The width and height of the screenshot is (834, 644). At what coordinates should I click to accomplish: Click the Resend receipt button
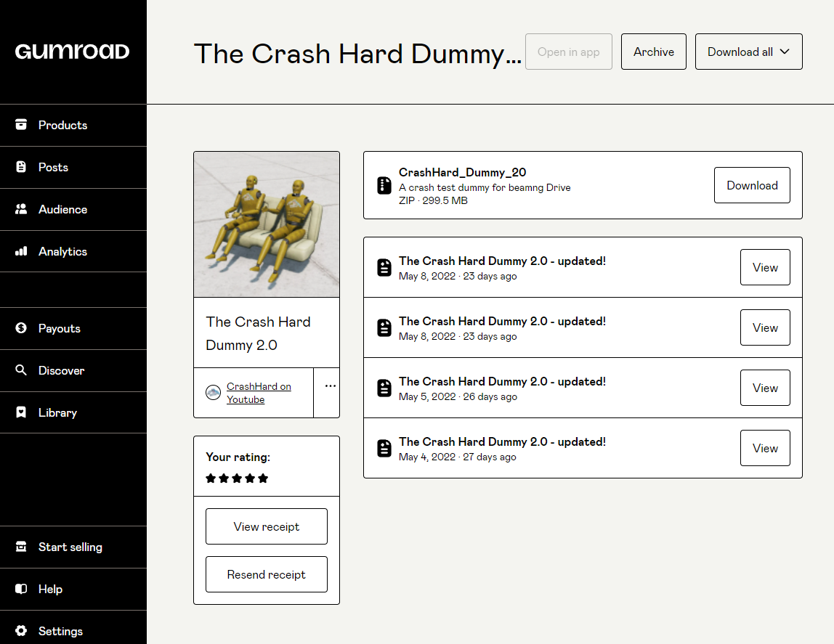(x=267, y=574)
